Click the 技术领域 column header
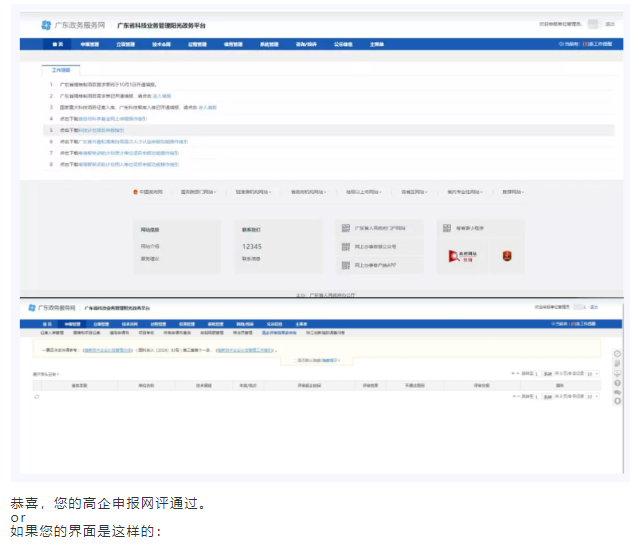This screenshot has width=639, height=548. click(x=204, y=385)
